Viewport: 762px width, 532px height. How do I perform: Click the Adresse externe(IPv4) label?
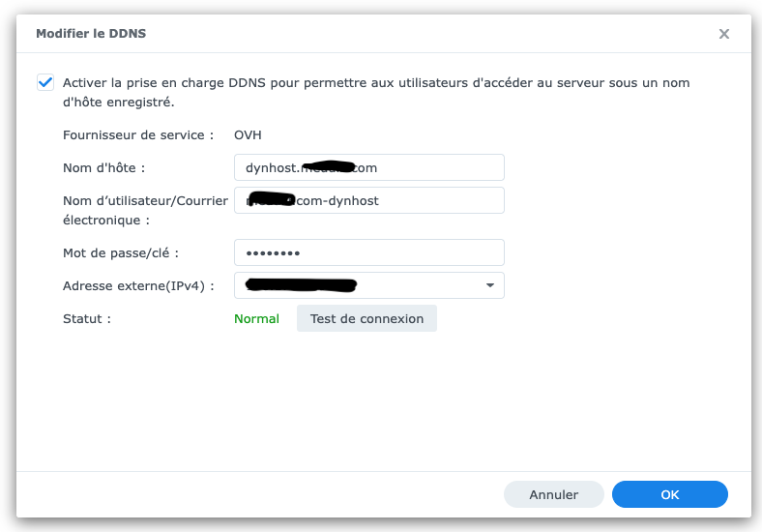pos(138,285)
